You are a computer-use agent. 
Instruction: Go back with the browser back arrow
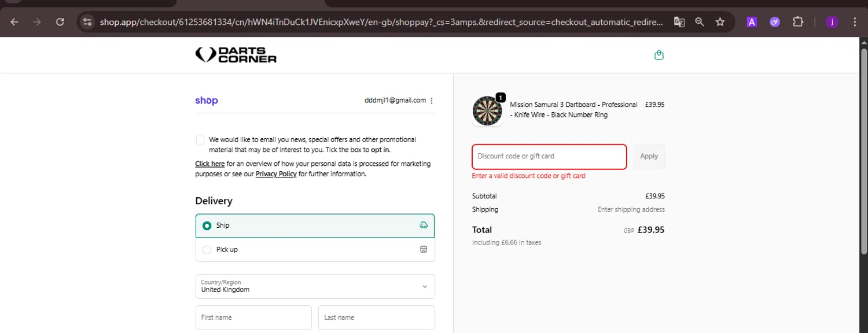pos(14,22)
